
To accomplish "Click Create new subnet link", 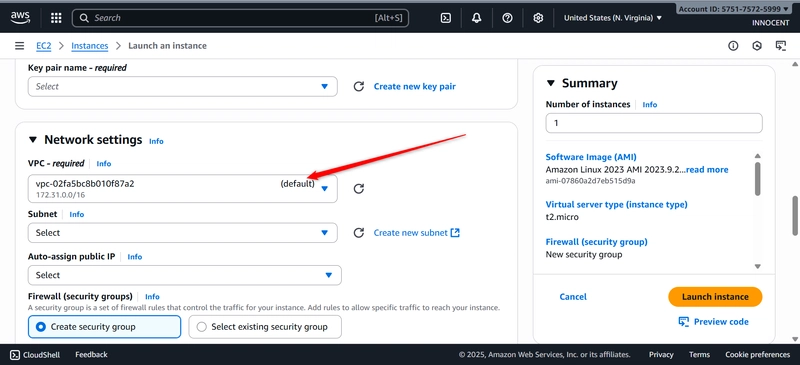I will click(x=411, y=233).
